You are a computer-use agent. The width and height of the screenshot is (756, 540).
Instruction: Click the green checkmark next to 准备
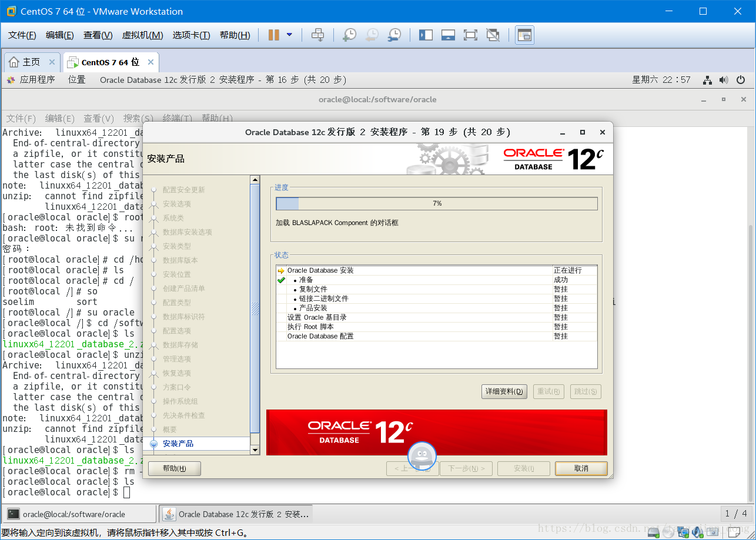click(x=281, y=280)
